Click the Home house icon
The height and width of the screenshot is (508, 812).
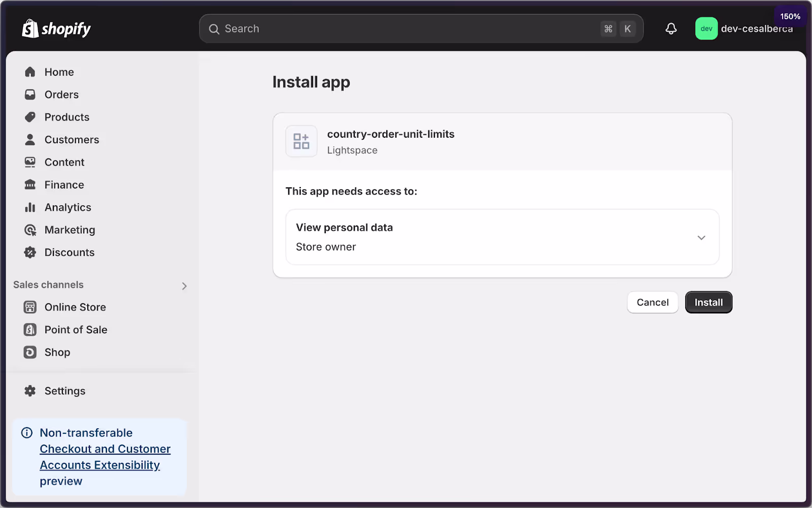point(30,72)
